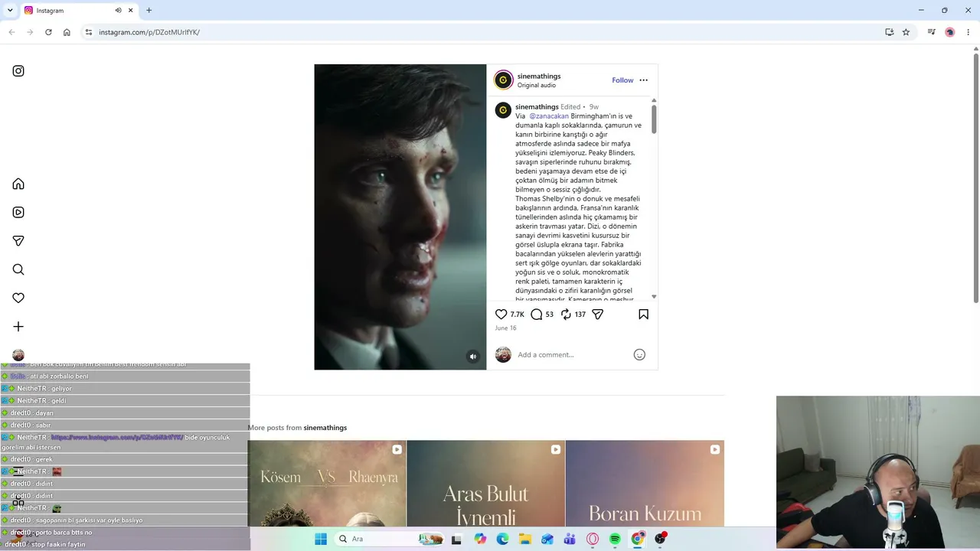980x551 pixels.
Task: Open post options three-dot menu
Action: (x=643, y=80)
